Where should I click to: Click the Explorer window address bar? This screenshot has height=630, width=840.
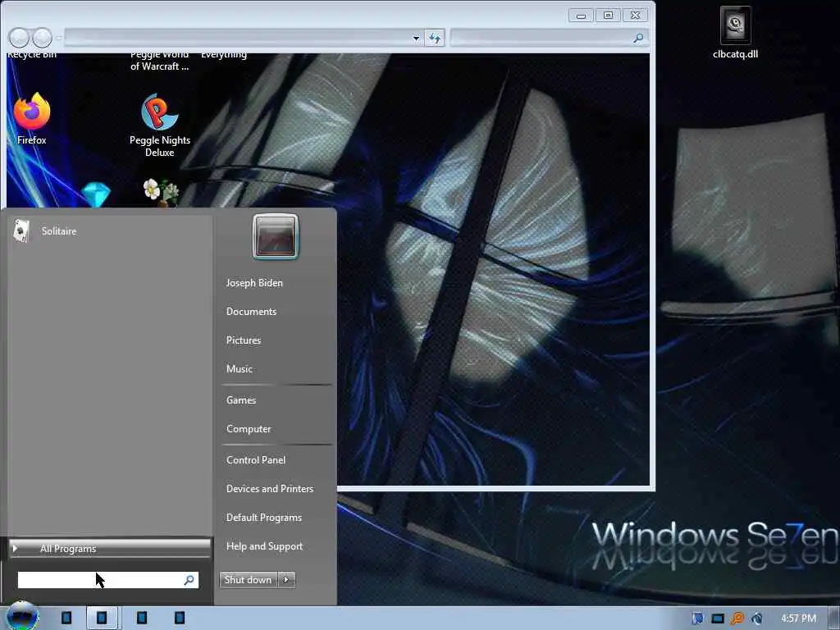[237, 38]
